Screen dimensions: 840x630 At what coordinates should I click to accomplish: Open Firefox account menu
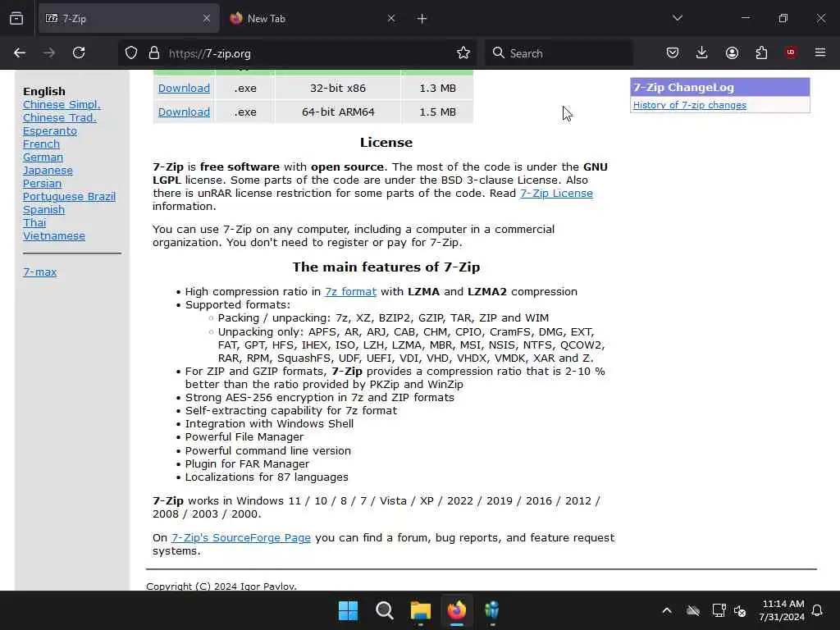(732, 52)
